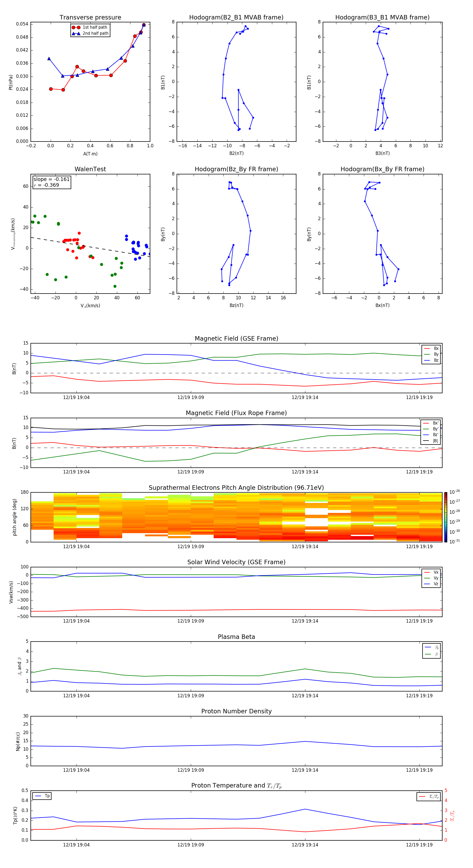Select "|B|" in the Flux Rope legend

tap(431, 441)
